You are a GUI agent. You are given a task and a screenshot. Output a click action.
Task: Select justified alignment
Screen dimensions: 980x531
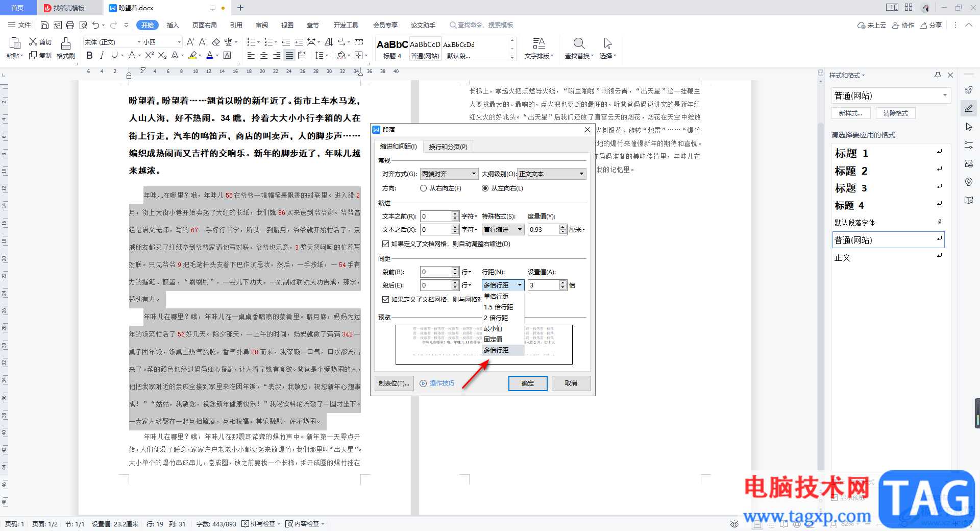tap(289, 55)
